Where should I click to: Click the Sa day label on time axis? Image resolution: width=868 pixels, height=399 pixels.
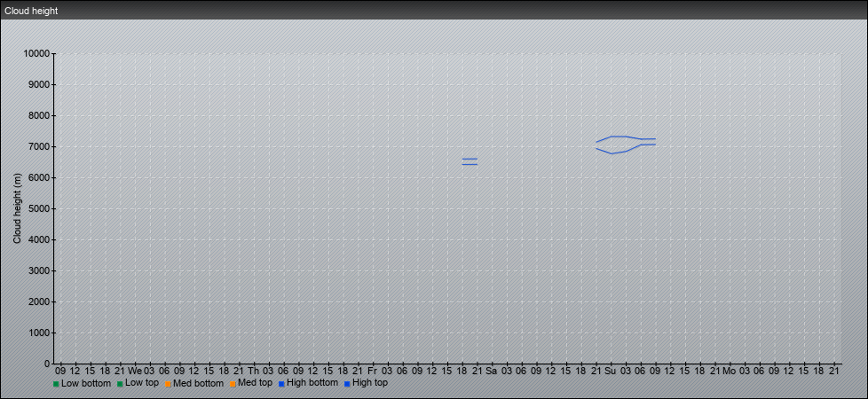[x=491, y=371]
